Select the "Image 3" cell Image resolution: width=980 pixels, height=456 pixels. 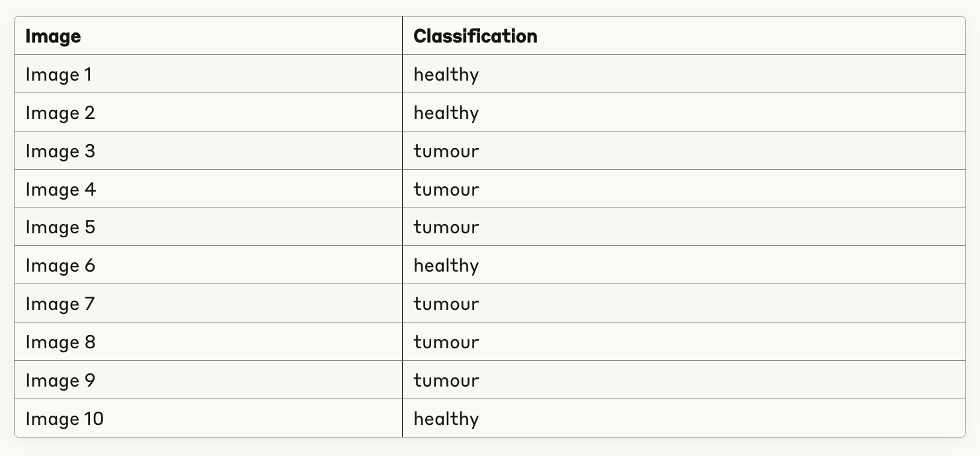point(60,151)
